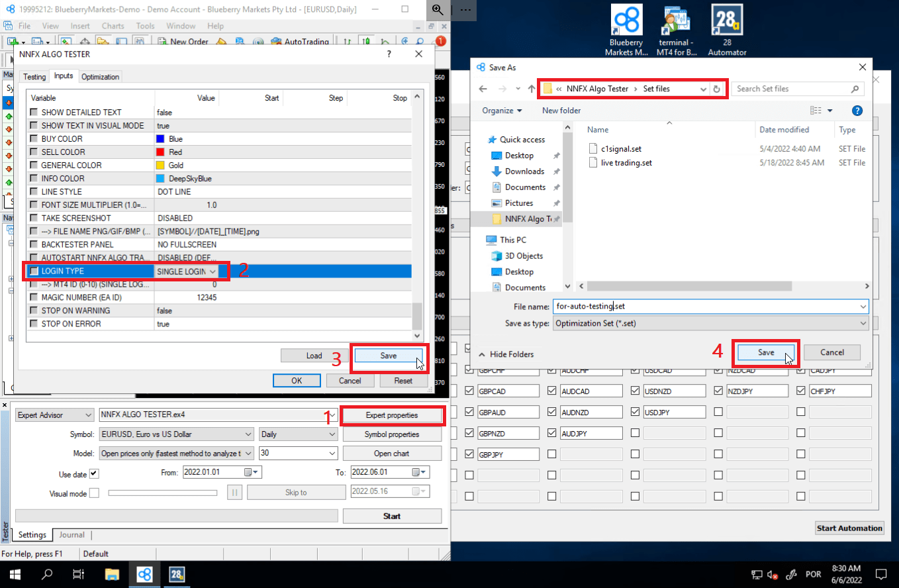Click Start button in Tester
The height and width of the screenshot is (588, 899).
(392, 516)
